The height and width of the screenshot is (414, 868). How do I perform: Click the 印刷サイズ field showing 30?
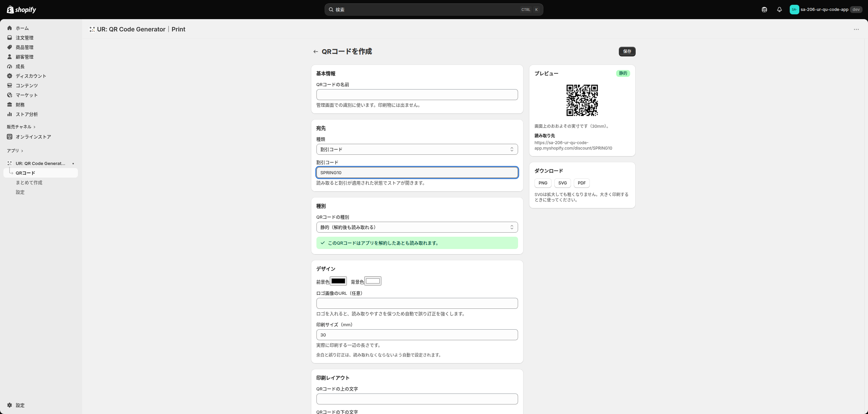pos(417,335)
